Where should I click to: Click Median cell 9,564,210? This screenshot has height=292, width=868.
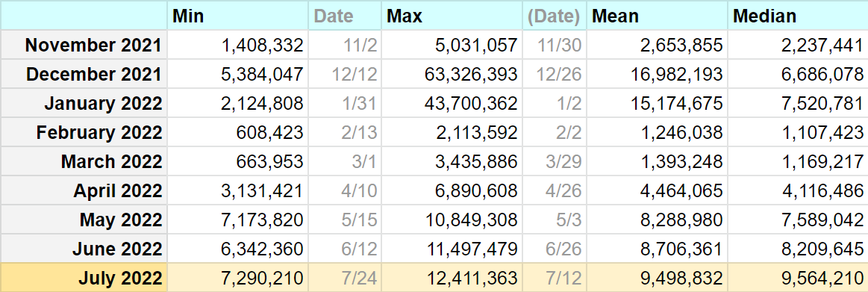(x=798, y=278)
